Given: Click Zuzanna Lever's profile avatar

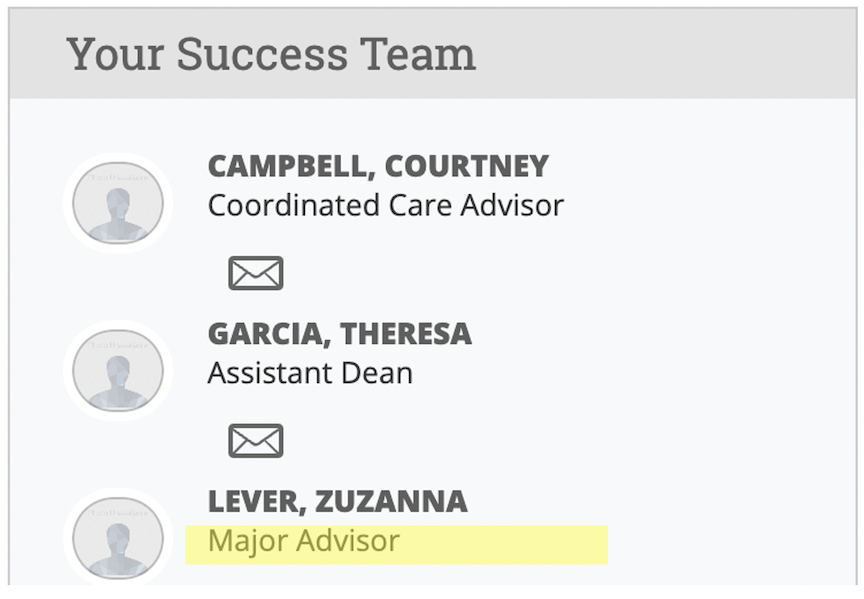Looking at the screenshot, I should (x=118, y=538).
